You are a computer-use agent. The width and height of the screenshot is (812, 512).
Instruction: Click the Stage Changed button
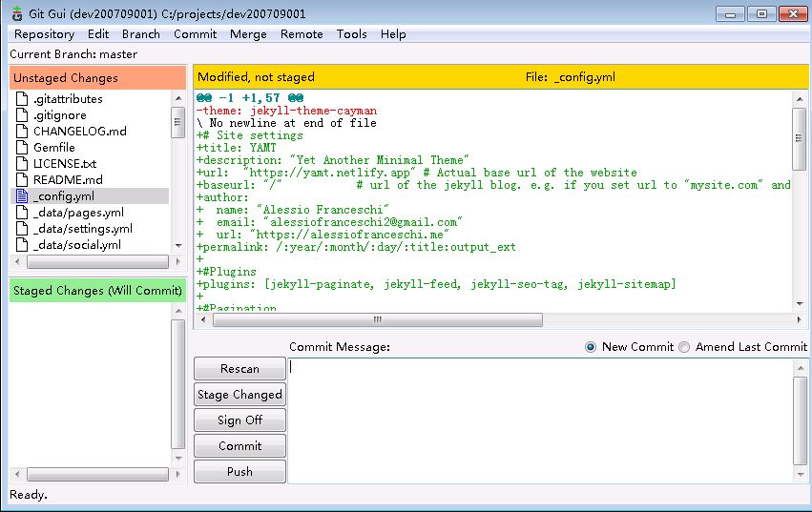click(x=239, y=395)
